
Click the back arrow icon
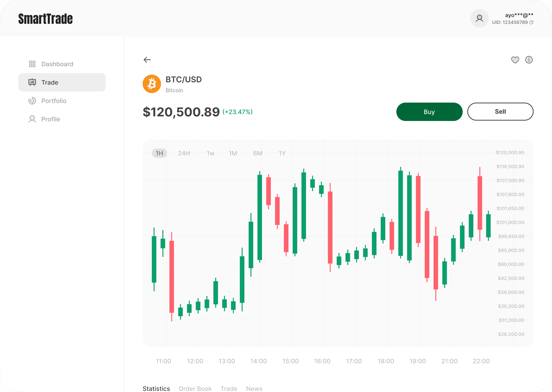click(x=147, y=60)
